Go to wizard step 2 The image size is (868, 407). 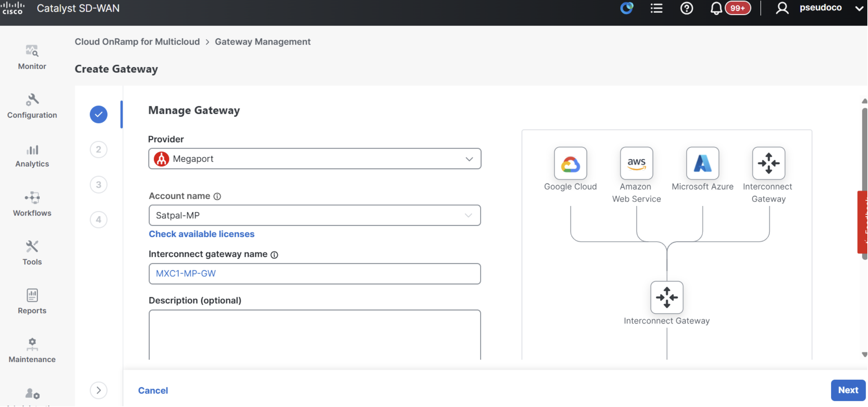(98, 149)
